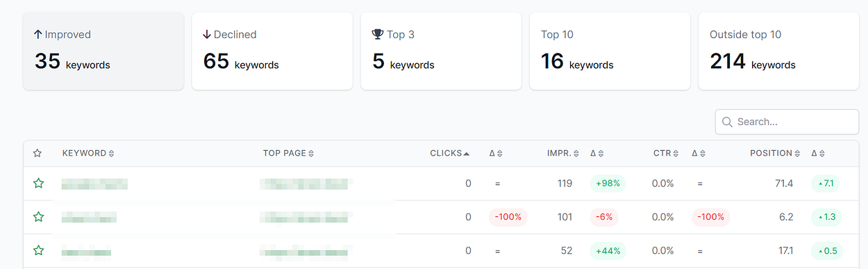Sort table by Keyword column
Screen dimensions: 868x269
pyautogui.click(x=88, y=153)
